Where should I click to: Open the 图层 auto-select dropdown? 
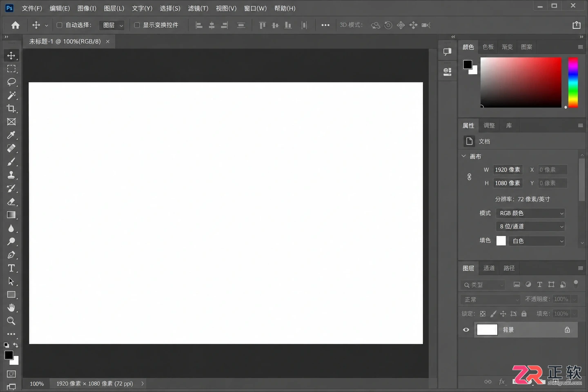coord(111,25)
